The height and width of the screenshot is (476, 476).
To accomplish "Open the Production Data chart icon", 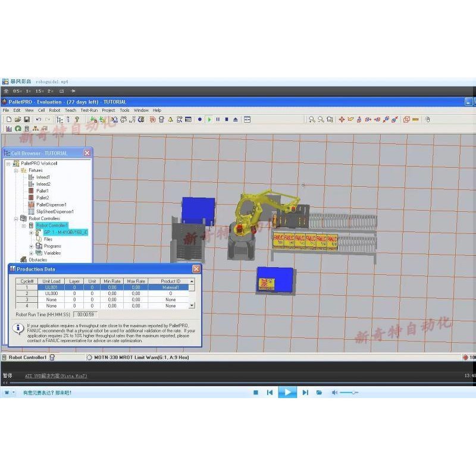I will (9, 129).
